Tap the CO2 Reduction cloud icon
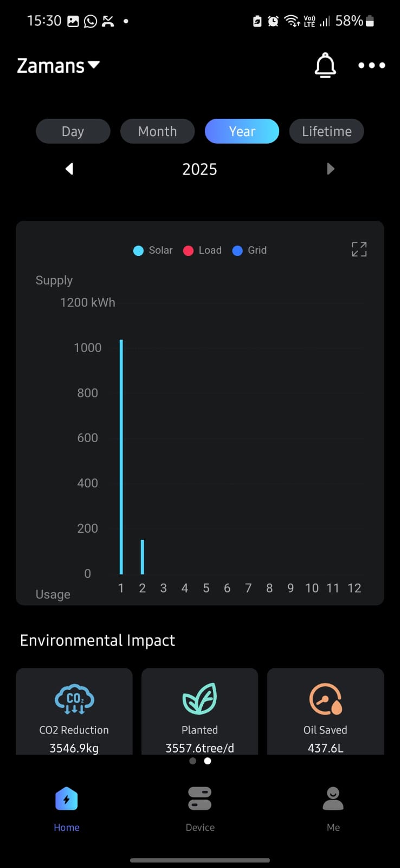This screenshot has width=400, height=868. point(74,699)
